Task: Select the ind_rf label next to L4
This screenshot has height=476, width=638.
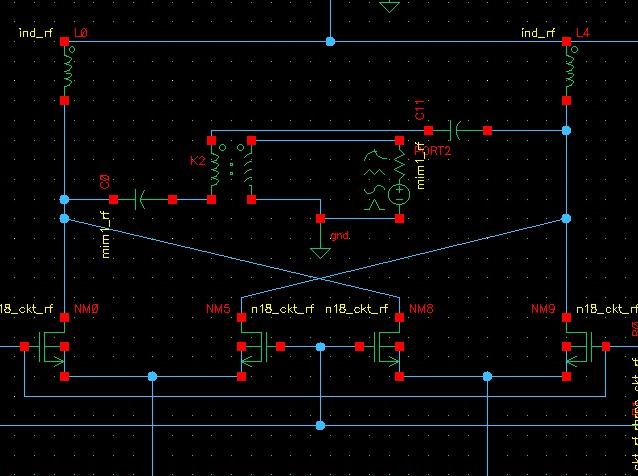Action: coord(538,33)
